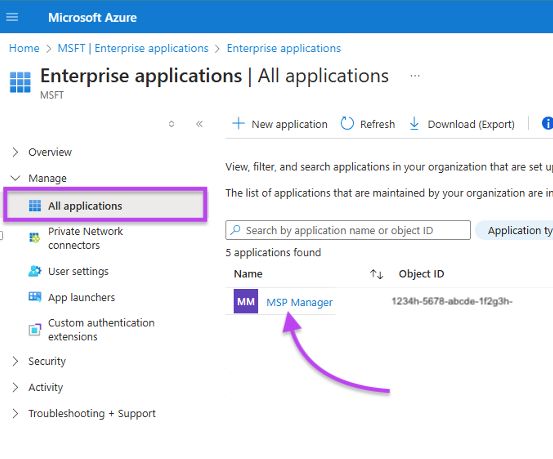
Task: Click the Custom authentication extensions icon
Action: point(35,330)
